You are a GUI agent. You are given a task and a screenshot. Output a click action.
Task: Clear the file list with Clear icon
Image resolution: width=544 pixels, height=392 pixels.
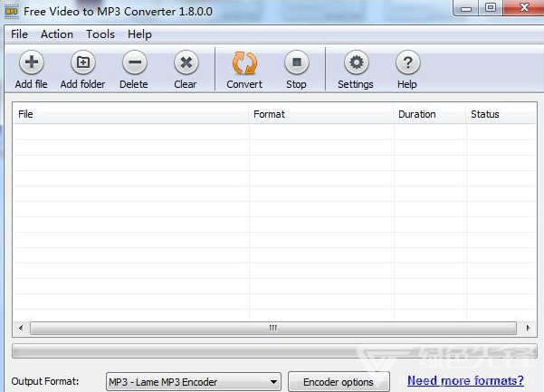tap(186, 62)
